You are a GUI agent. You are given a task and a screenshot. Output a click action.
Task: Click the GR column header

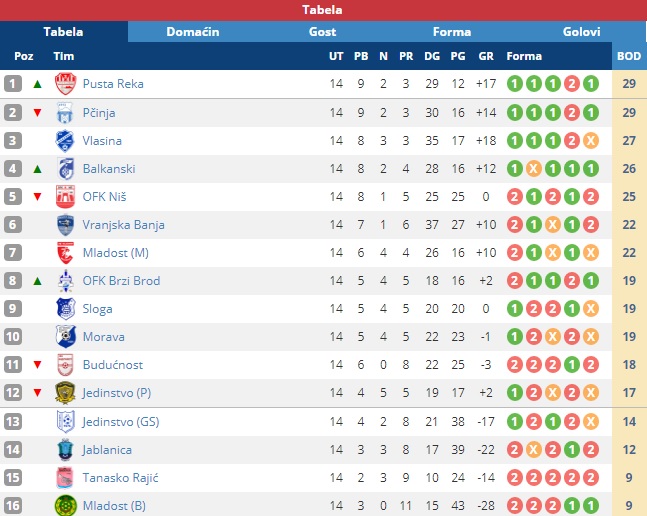click(486, 56)
